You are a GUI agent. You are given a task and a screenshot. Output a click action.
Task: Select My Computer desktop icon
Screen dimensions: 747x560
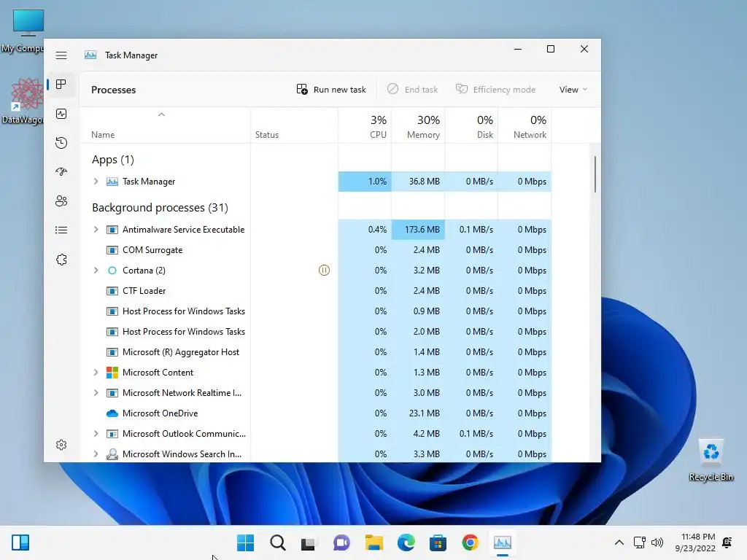pyautogui.click(x=23, y=31)
